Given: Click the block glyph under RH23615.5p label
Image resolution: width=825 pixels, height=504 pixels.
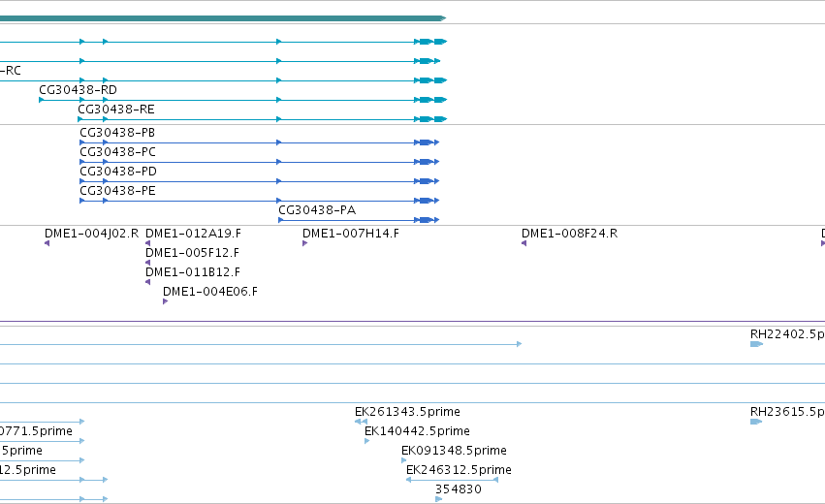Looking at the screenshot, I should click(x=756, y=422).
